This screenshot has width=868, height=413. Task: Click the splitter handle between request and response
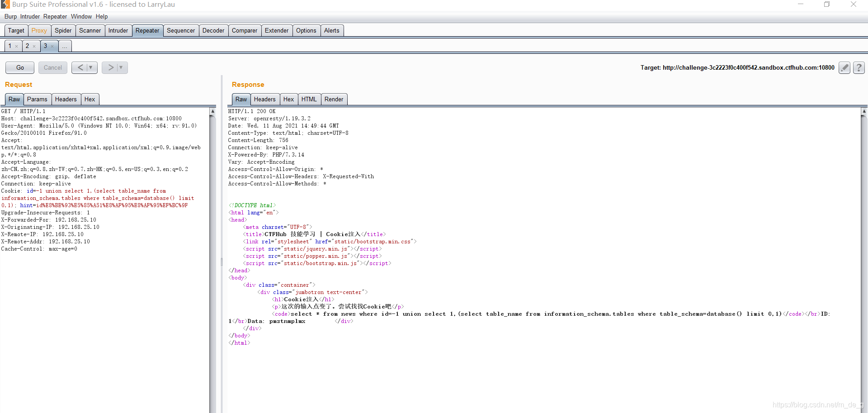pyautogui.click(x=222, y=261)
